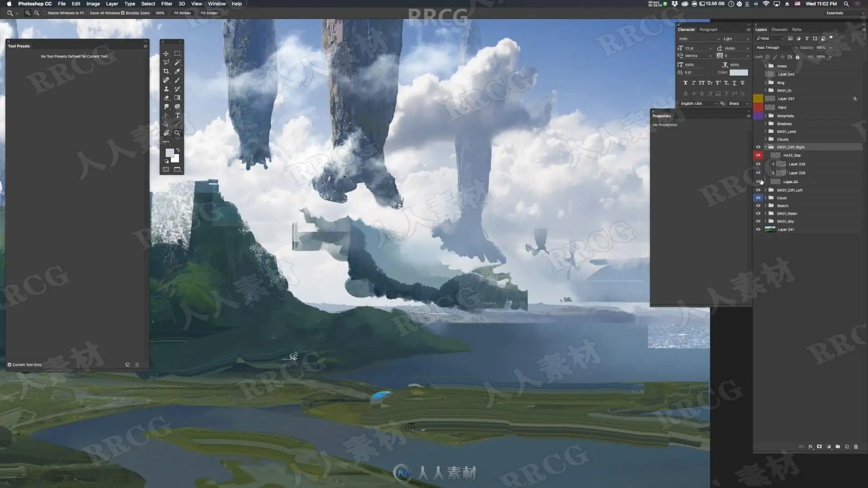Viewport: 868px width, 488px height.
Task: Select the Smudge tool
Action: click(166, 107)
